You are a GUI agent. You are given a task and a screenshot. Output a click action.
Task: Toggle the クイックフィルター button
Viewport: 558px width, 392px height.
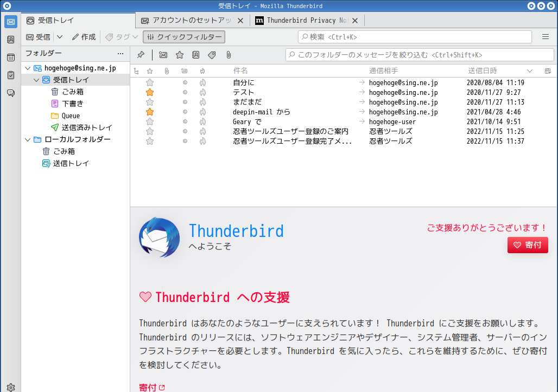tap(184, 37)
